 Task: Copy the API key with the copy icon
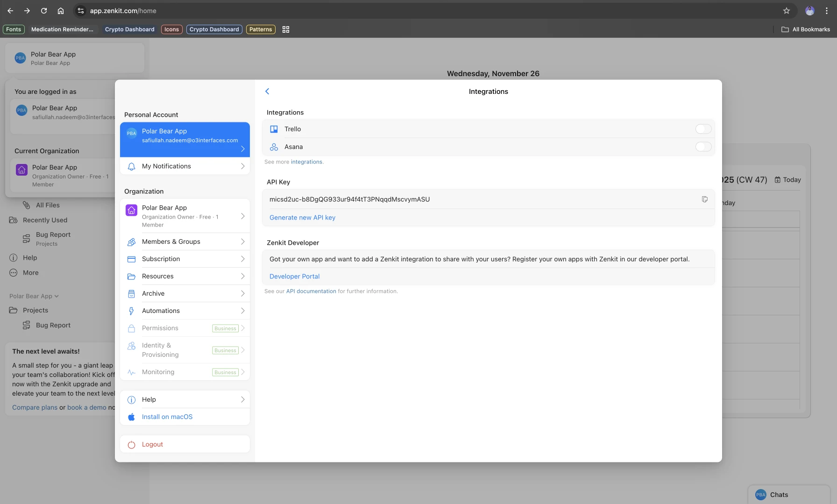click(x=704, y=199)
